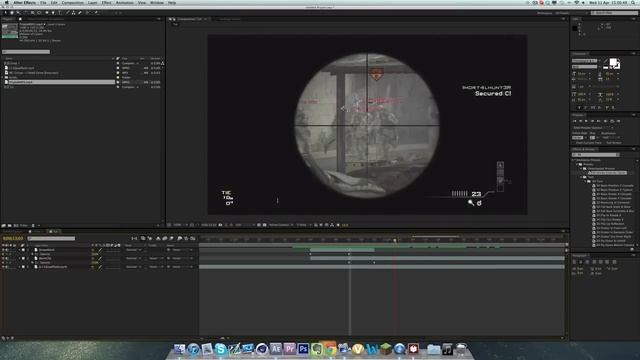Expand layer 3 properties in timeline
The image size is (640, 360).
pos(19,267)
